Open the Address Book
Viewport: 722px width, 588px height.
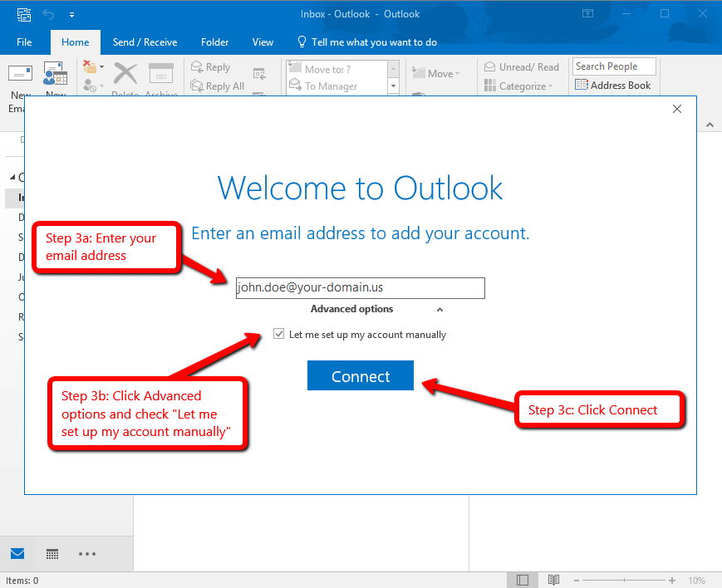click(x=613, y=86)
